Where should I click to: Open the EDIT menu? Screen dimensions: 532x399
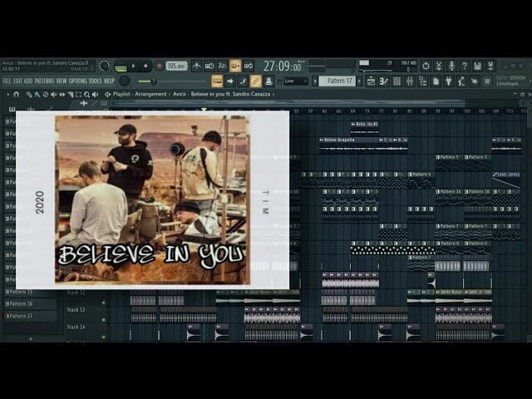(17, 81)
